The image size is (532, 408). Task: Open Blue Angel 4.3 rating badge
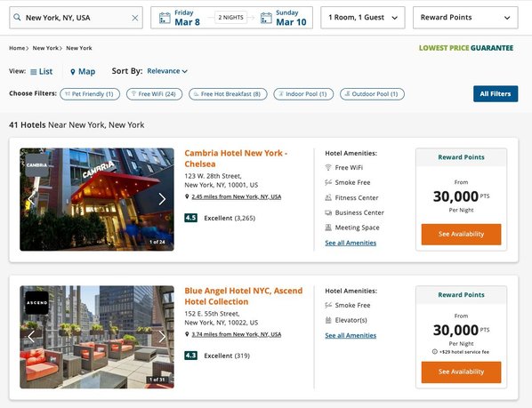point(190,356)
